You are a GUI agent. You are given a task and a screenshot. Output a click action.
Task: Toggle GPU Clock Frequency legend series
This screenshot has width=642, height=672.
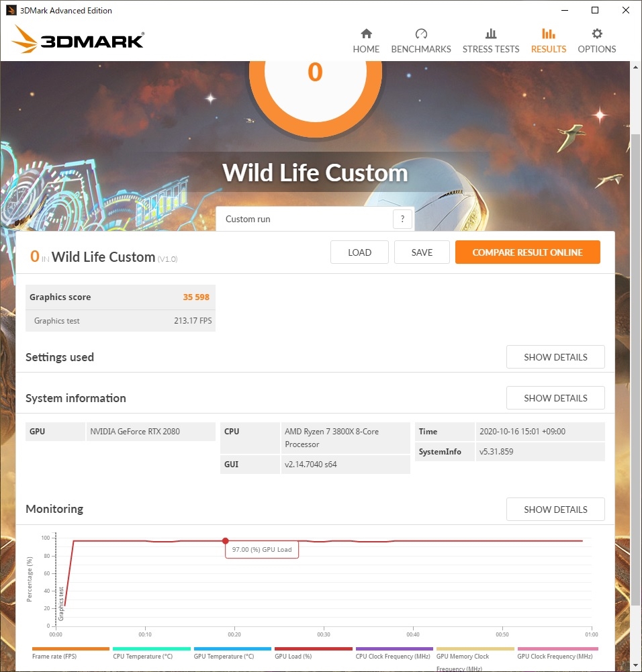557,654
